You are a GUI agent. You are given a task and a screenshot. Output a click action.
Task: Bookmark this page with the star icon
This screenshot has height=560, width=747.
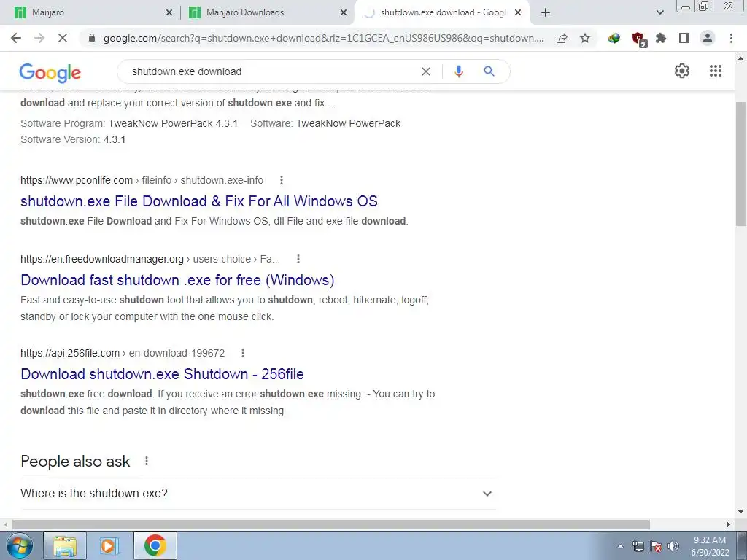pyautogui.click(x=585, y=38)
